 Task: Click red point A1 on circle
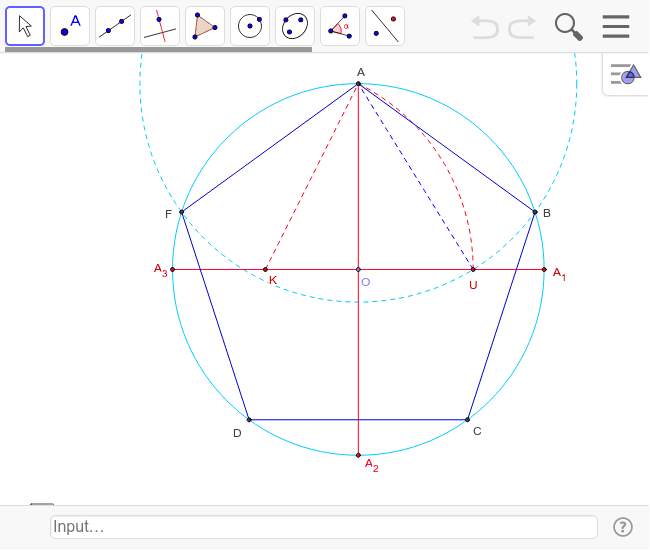tap(544, 269)
